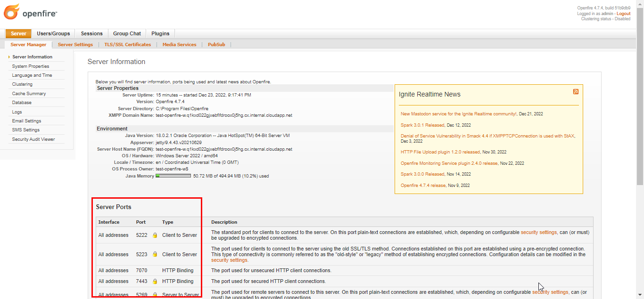Click port number 7070
This screenshot has height=299, width=644.
pos(141,270)
